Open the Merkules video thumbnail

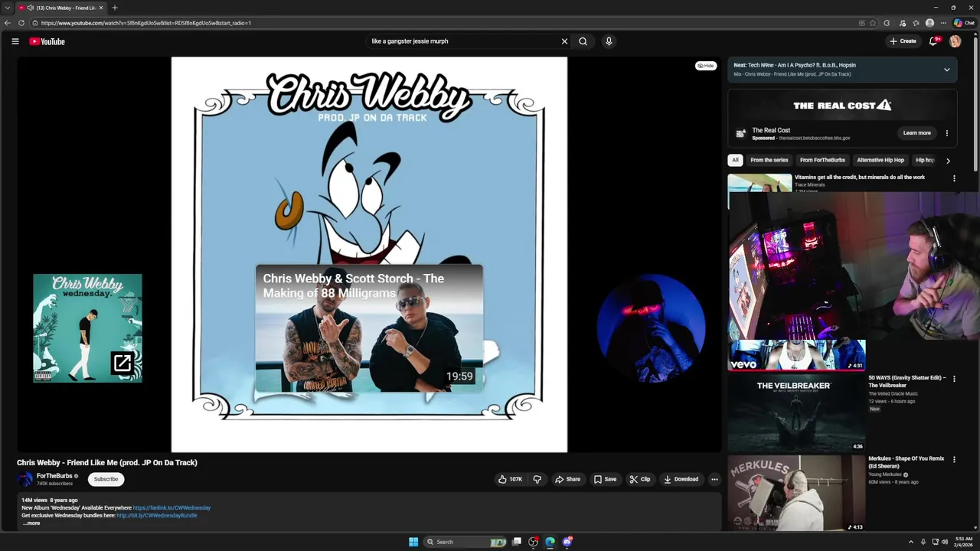coord(796,494)
